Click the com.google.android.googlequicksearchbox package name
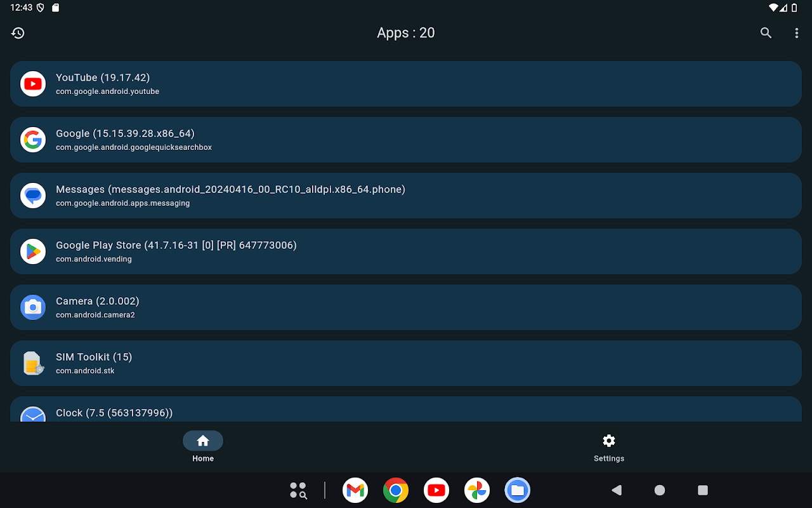 [x=134, y=147]
